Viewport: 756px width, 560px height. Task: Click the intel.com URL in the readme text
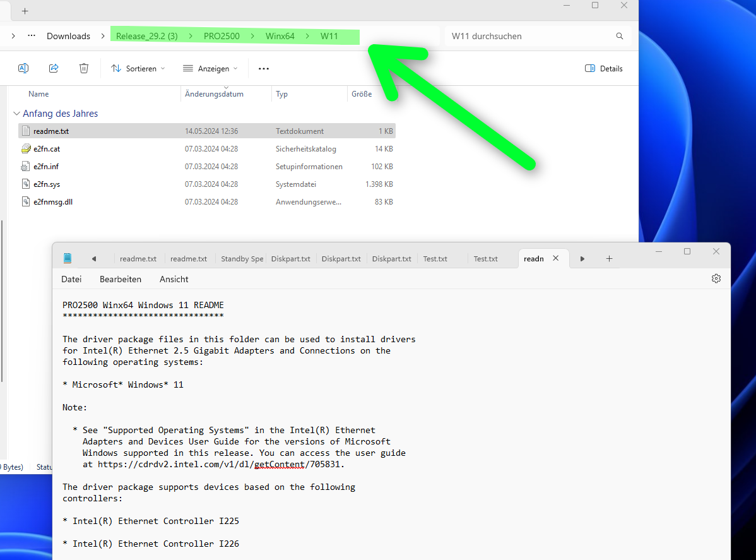point(221,465)
